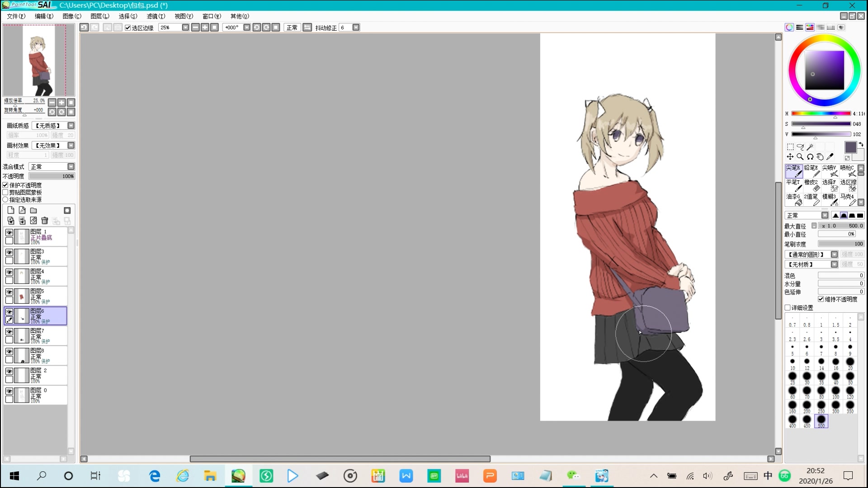Open WeChat from the taskbar

pyautogui.click(x=573, y=475)
